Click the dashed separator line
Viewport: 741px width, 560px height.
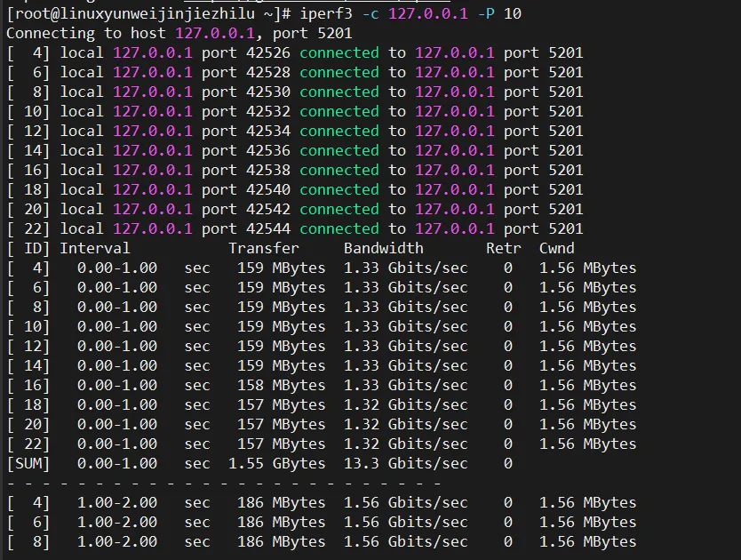pos(224,484)
